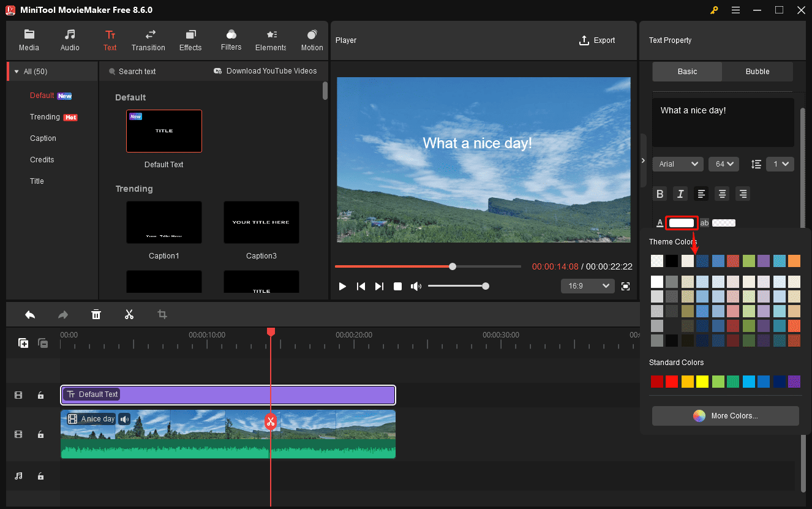This screenshot has height=509, width=812.
Task: Select Credits in the text sidebar
Action: pyautogui.click(x=42, y=159)
